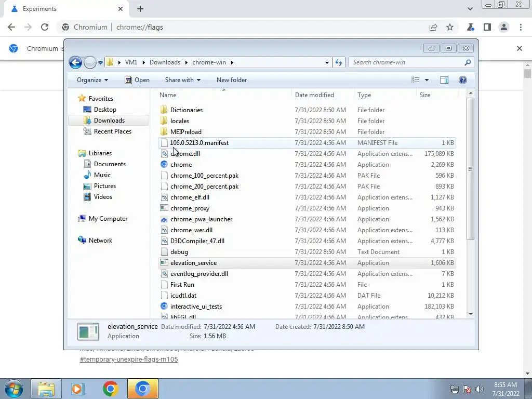The image size is (532, 399).
Task: Select Desktop in Favorites
Action: tap(105, 110)
